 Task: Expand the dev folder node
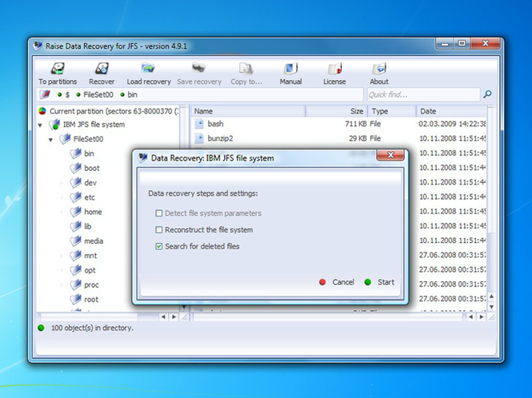point(62,183)
